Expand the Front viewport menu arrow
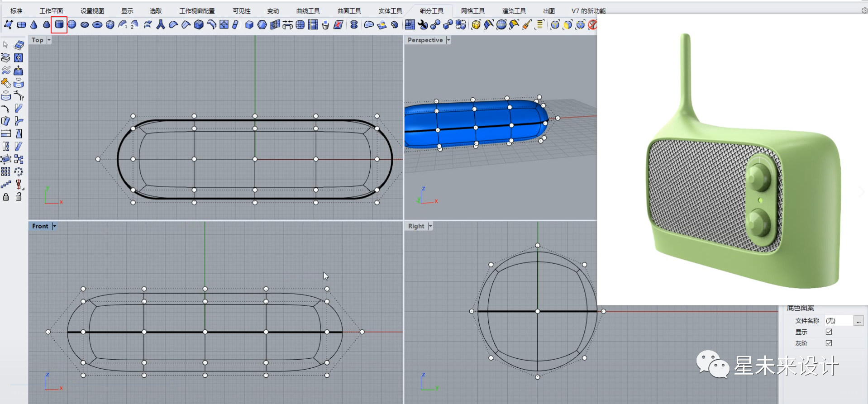The image size is (868, 404). tap(54, 226)
